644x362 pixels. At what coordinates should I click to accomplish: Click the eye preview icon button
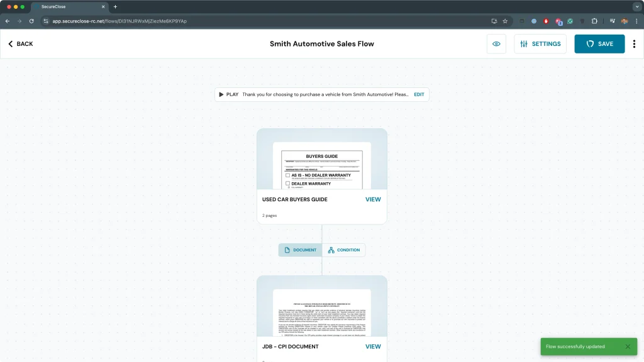click(x=496, y=44)
